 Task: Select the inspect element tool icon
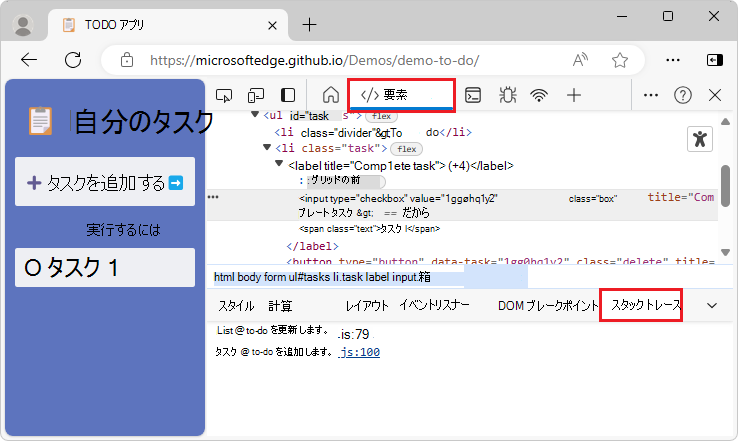[x=224, y=96]
